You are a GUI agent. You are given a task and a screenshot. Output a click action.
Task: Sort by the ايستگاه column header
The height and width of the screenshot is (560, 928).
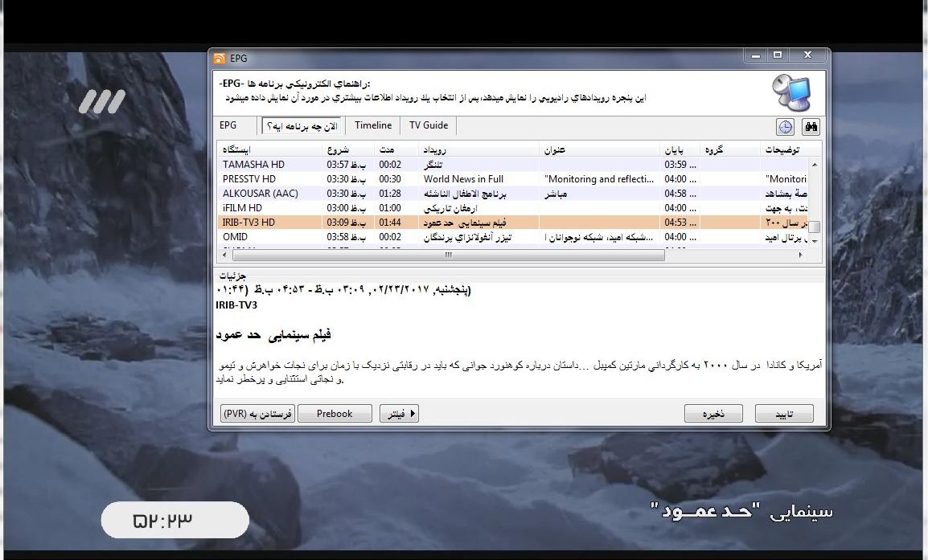pyautogui.click(x=270, y=150)
